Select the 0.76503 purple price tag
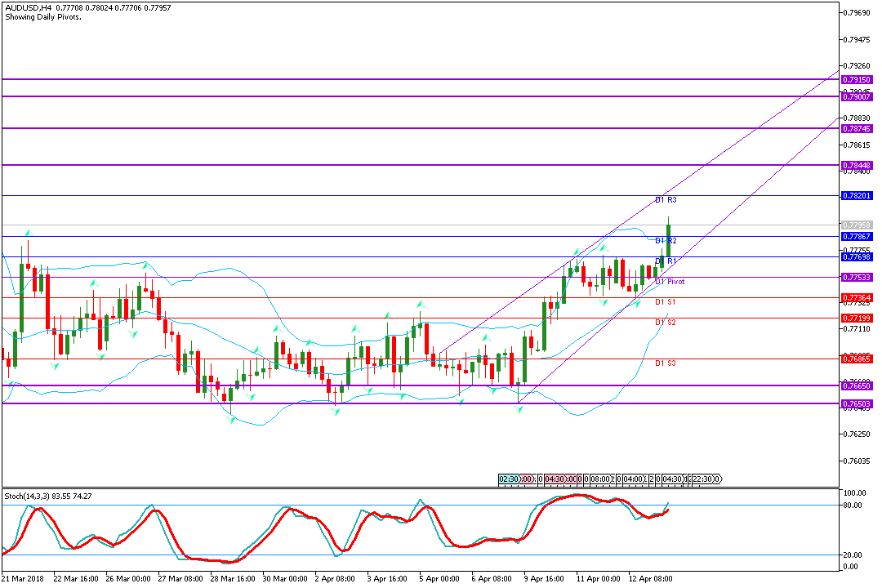 pyautogui.click(x=857, y=403)
